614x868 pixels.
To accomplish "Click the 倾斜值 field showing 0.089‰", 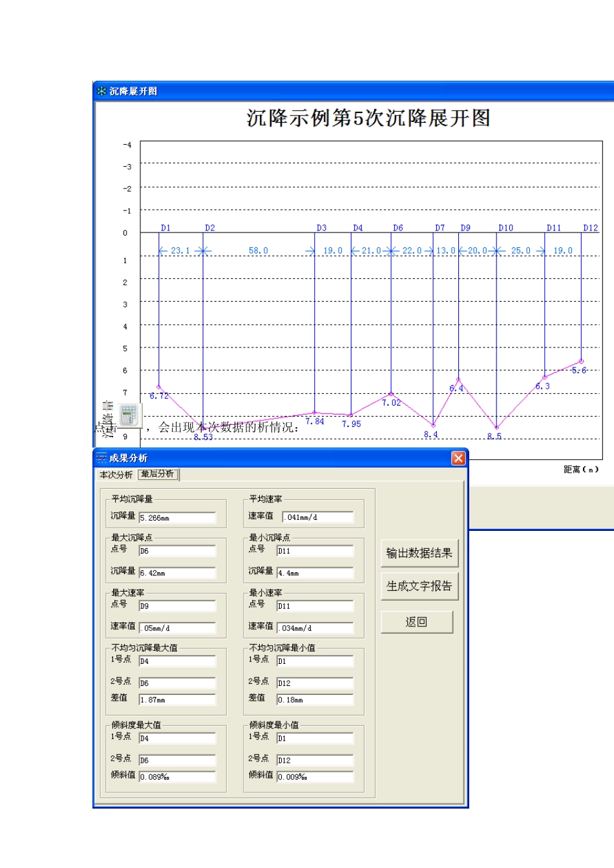I will click(x=177, y=777).
